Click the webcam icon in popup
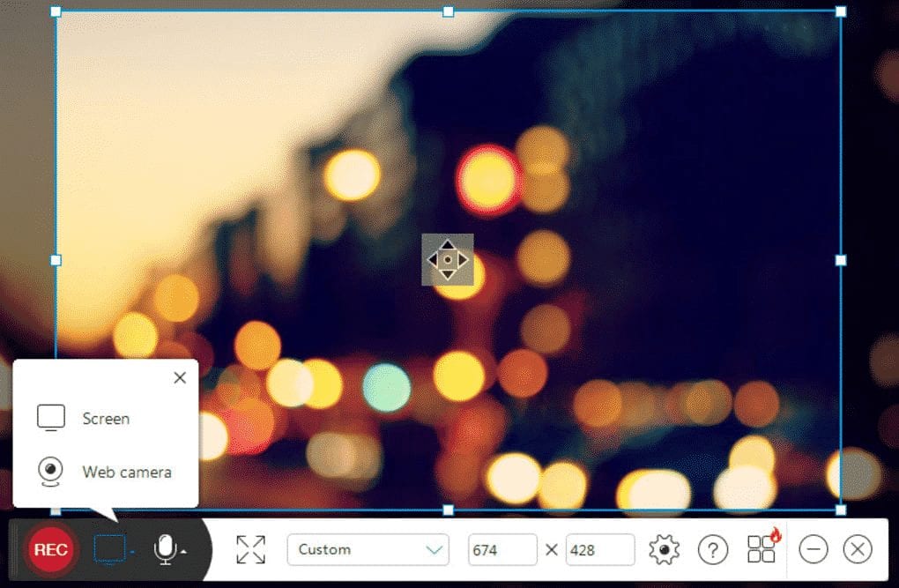The image size is (899, 588). (x=50, y=472)
